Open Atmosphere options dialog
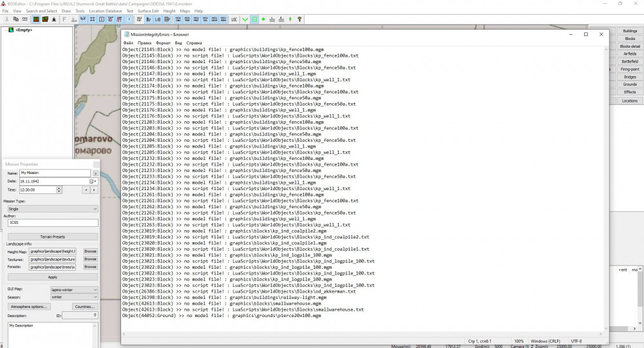 pyautogui.click(x=29, y=307)
